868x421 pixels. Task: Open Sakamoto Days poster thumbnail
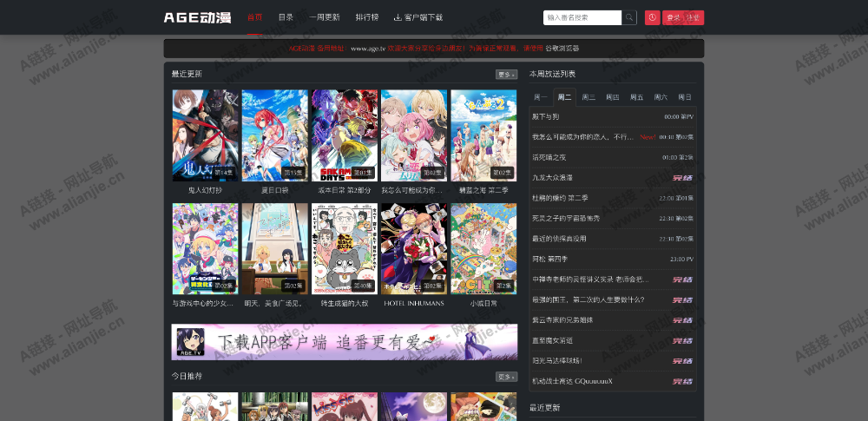coord(345,135)
